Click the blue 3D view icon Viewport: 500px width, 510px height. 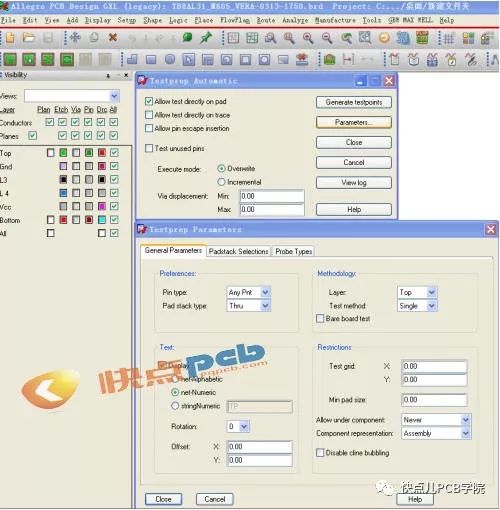403,38
